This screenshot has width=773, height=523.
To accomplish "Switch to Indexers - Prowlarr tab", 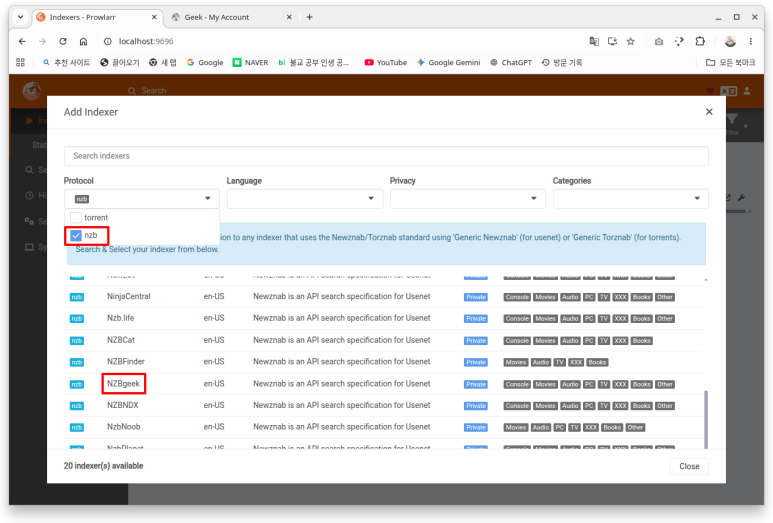I will click(x=96, y=17).
